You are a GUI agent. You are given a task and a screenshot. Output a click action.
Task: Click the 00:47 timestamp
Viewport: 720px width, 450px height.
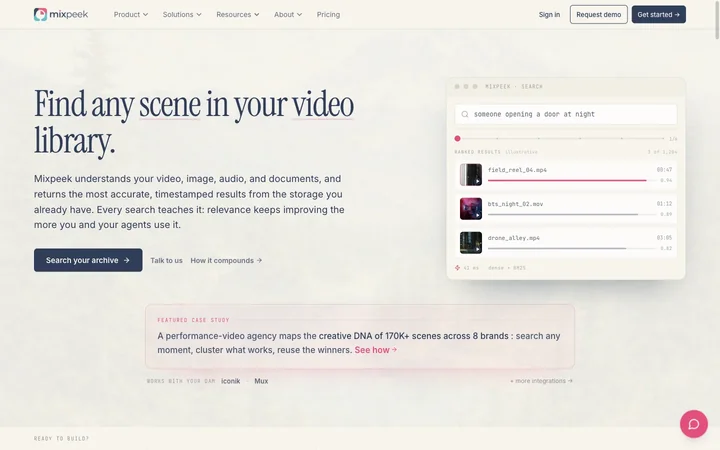tap(664, 170)
